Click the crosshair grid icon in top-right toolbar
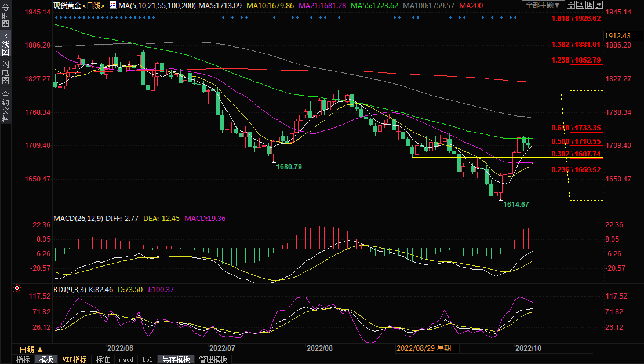The height and width of the screenshot is (364, 644). (x=571, y=5)
